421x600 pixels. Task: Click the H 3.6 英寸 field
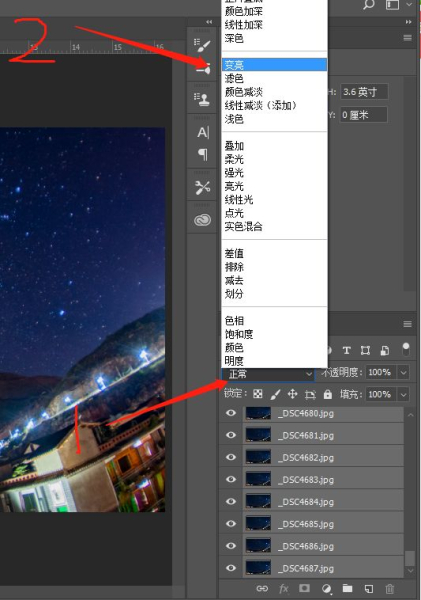[364, 92]
